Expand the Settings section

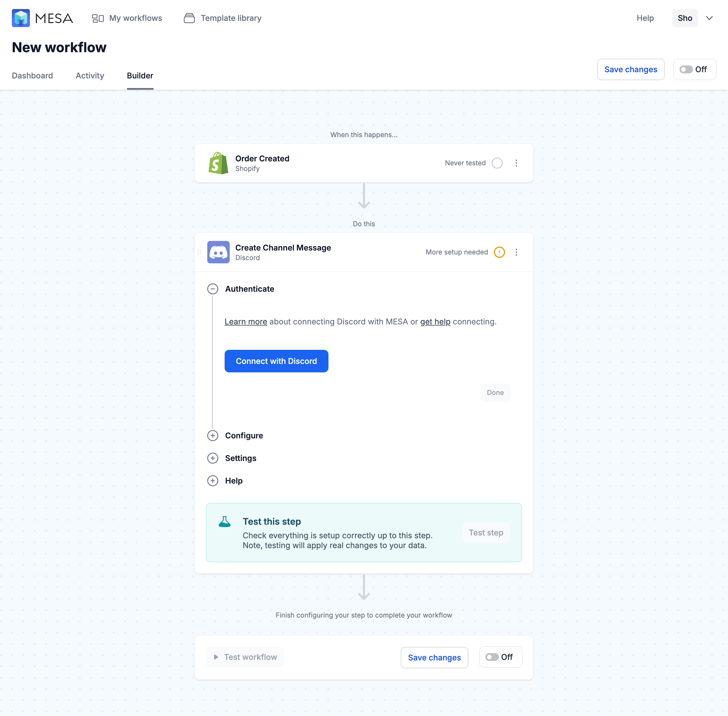coord(213,458)
